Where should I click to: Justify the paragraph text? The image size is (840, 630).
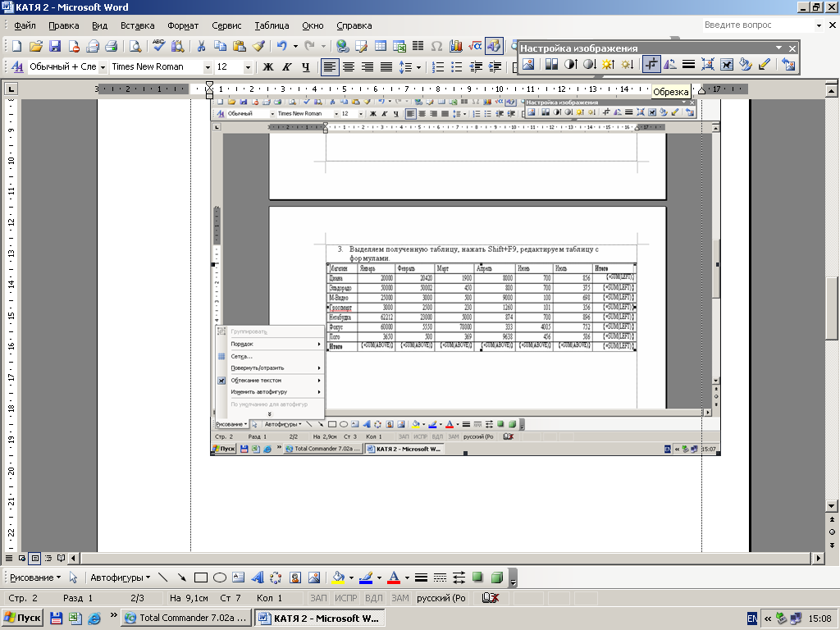pos(386,67)
